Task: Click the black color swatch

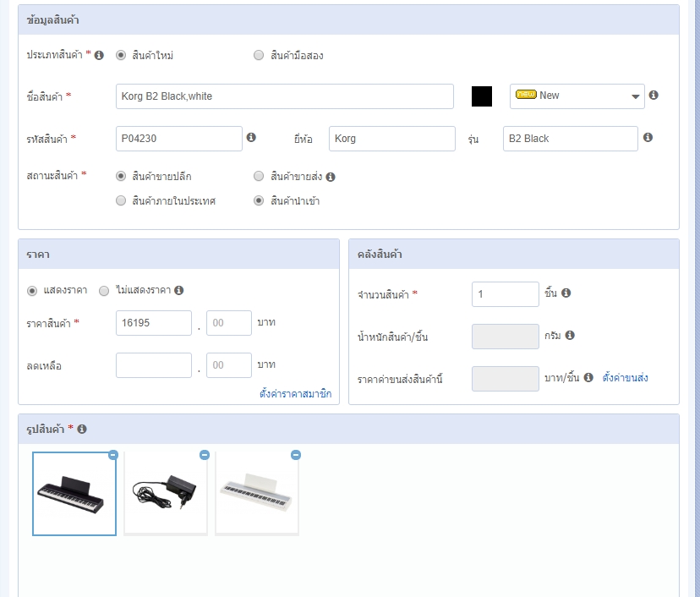Action: pos(482,96)
